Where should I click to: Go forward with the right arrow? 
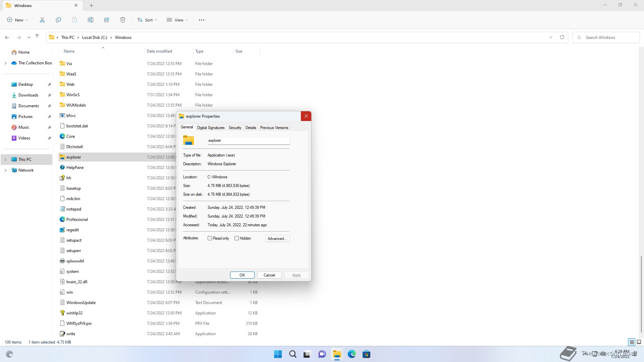19,38
